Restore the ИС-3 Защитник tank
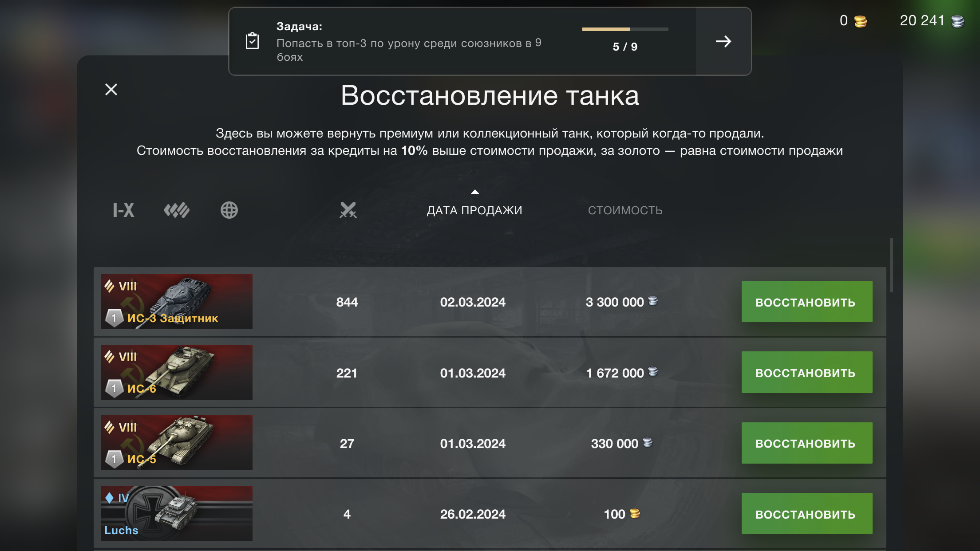 806,302
